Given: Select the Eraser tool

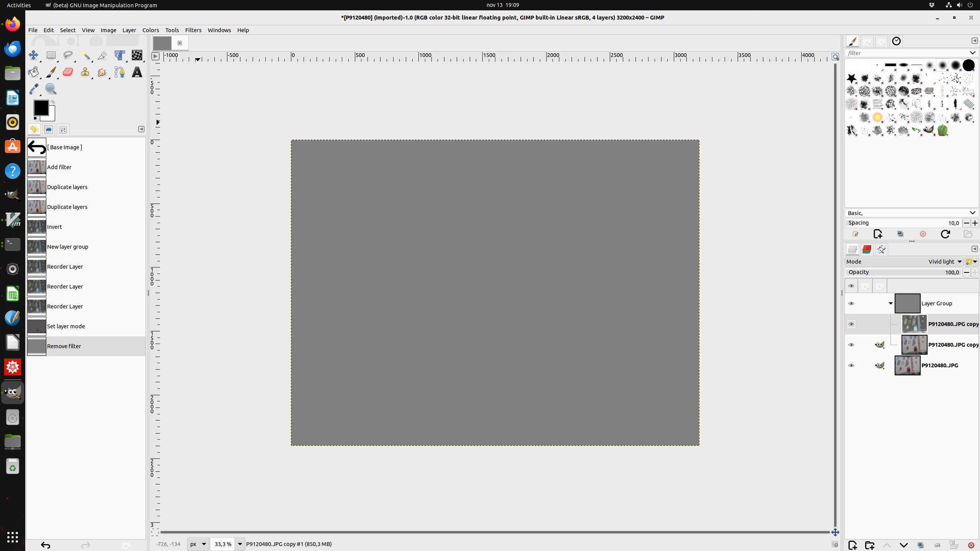Looking at the screenshot, I should (x=68, y=72).
